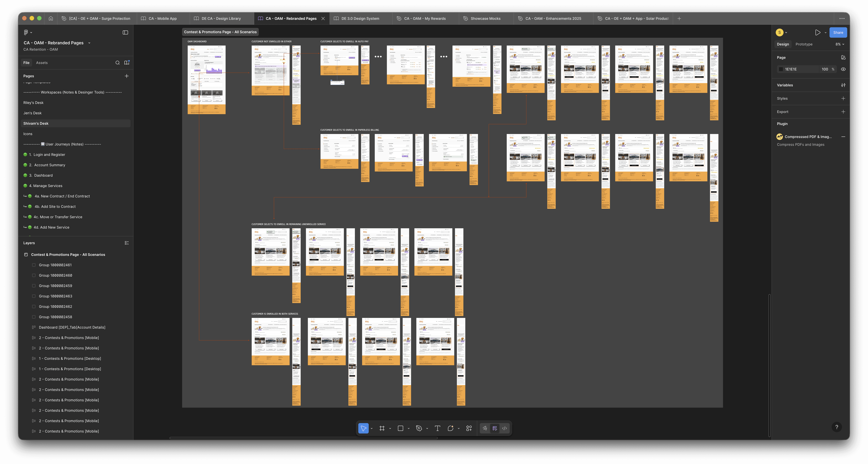The width and height of the screenshot is (868, 464).
Task: Open the present options chevron
Action: [826, 33]
